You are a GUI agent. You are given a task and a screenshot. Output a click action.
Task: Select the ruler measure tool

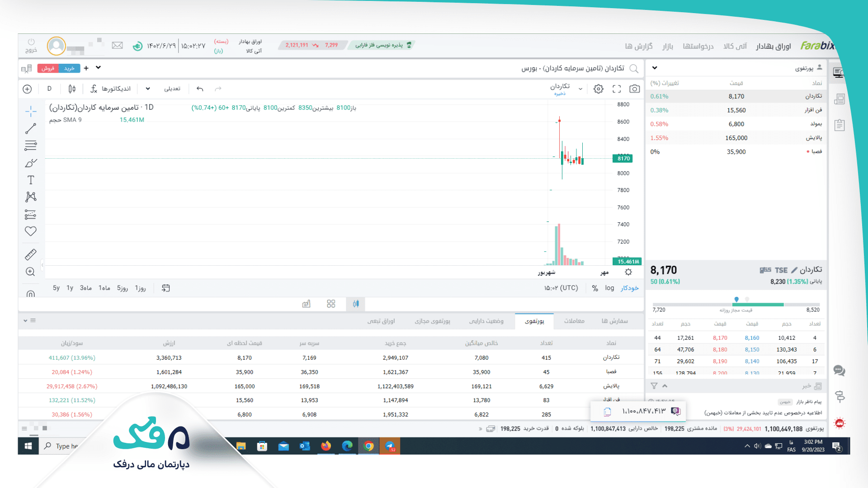31,254
